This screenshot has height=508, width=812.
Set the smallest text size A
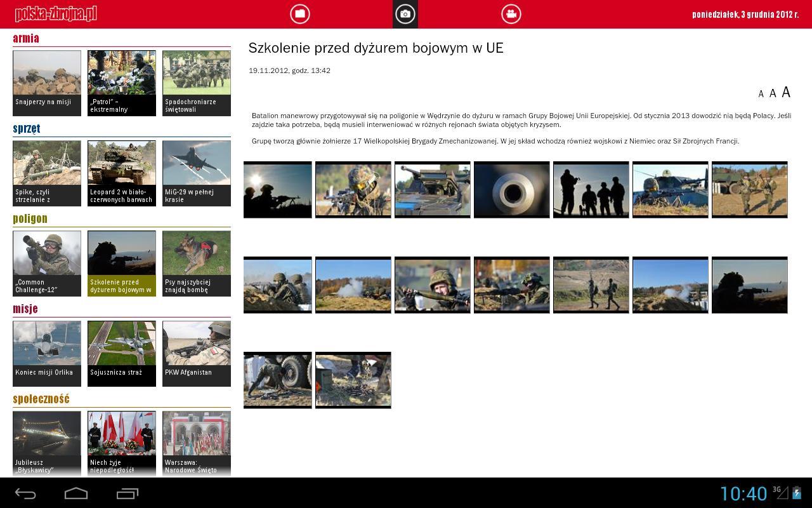click(x=761, y=94)
